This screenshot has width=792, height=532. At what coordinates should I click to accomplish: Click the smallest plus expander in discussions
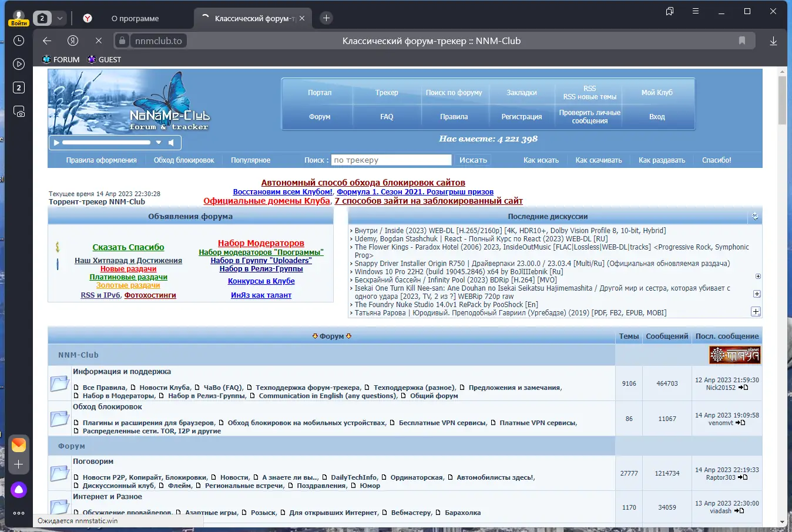758,276
